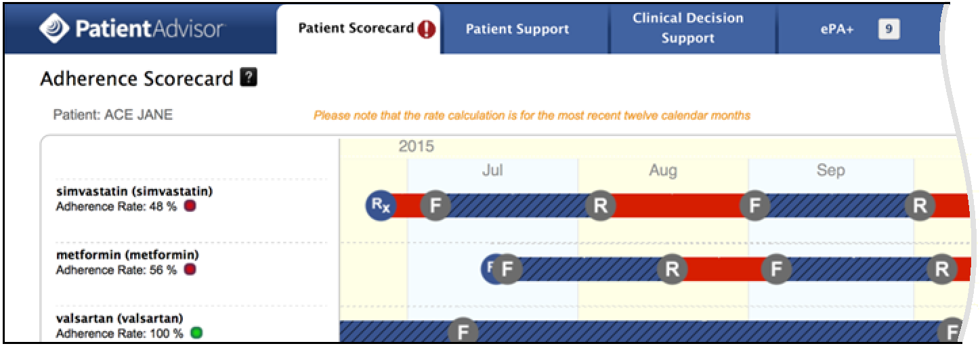The width and height of the screenshot is (980, 346).
Task: Click simvastatin F marker at start of September
Action: point(754,206)
